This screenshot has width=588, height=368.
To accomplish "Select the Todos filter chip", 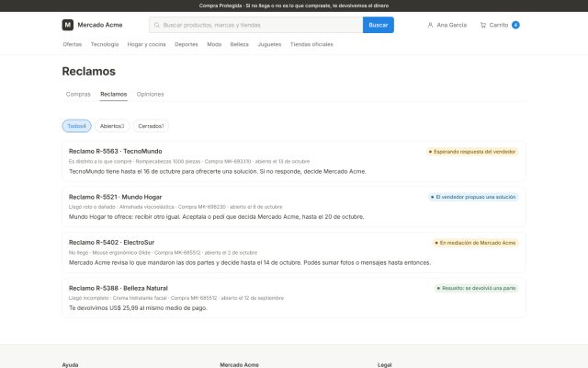I will (x=76, y=126).
